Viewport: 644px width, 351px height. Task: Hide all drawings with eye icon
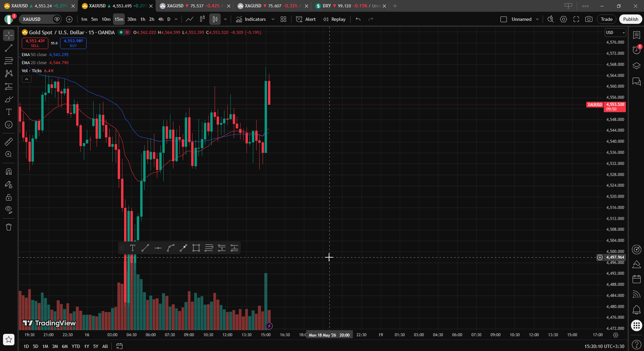[x=9, y=210]
